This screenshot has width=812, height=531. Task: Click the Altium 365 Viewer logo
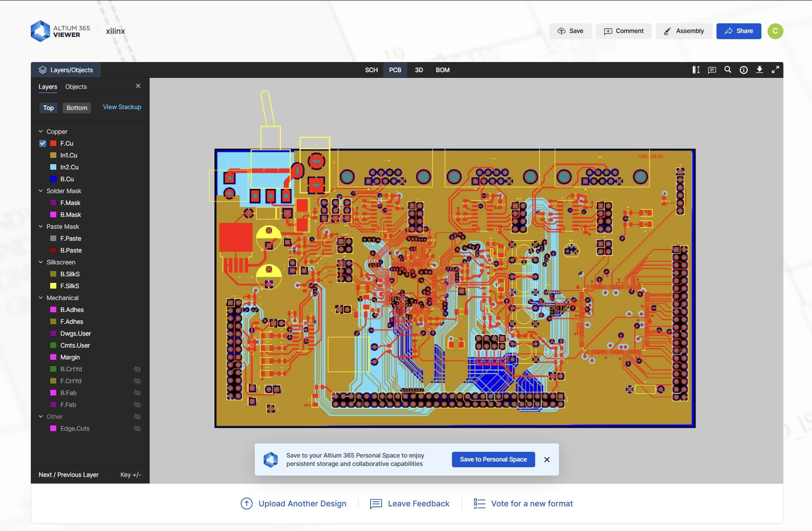point(60,31)
